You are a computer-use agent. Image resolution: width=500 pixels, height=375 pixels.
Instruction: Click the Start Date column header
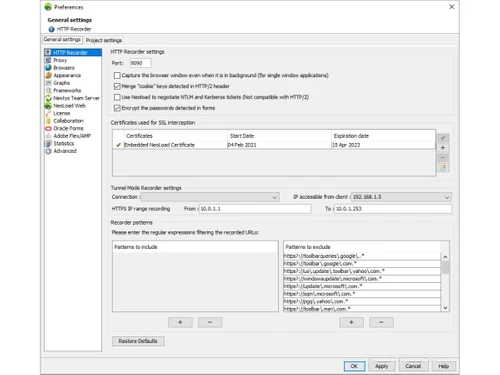pos(279,136)
